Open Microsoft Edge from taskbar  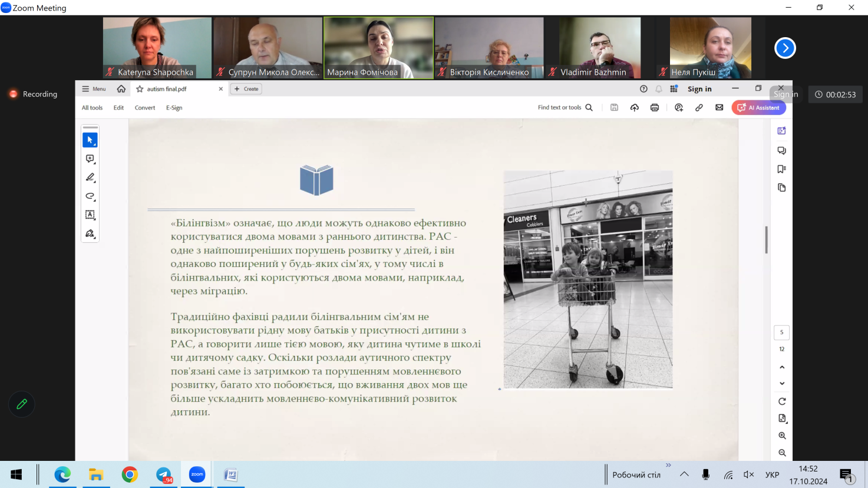coord(62,474)
